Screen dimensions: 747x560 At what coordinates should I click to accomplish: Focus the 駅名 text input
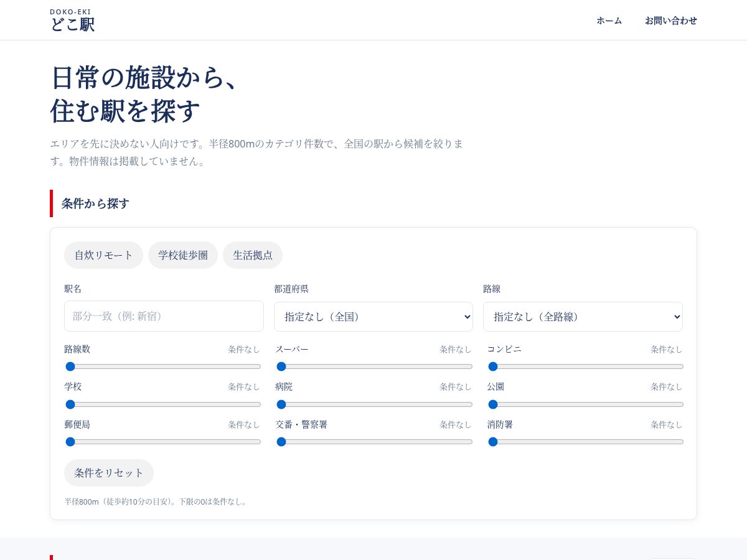[x=164, y=316]
